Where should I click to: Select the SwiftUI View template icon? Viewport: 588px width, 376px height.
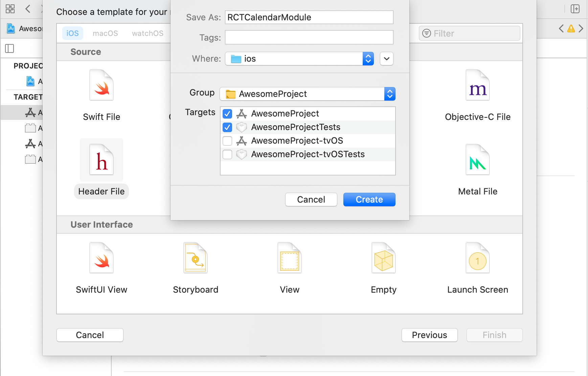[x=101, y=258]
